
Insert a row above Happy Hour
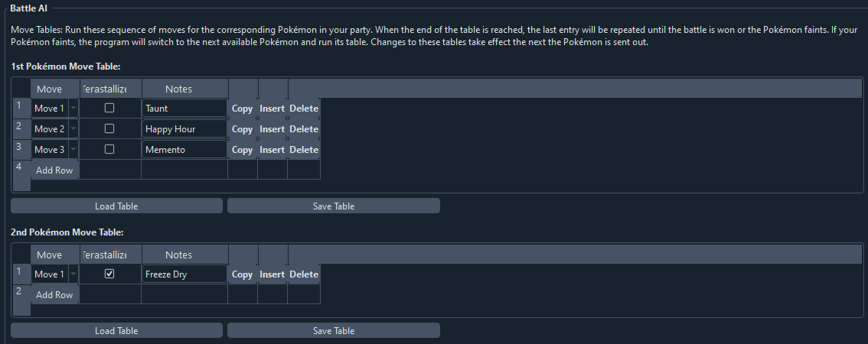point(272,129)
